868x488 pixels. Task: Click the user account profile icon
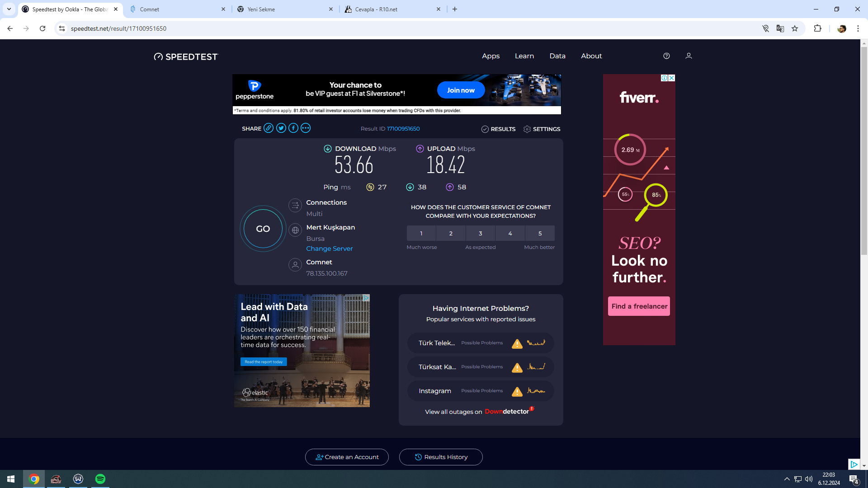(x=689, y=56)
